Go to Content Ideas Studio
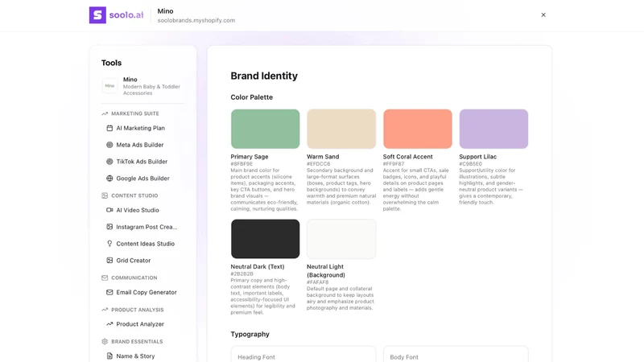644x362 pixels. tap(146, 244)
